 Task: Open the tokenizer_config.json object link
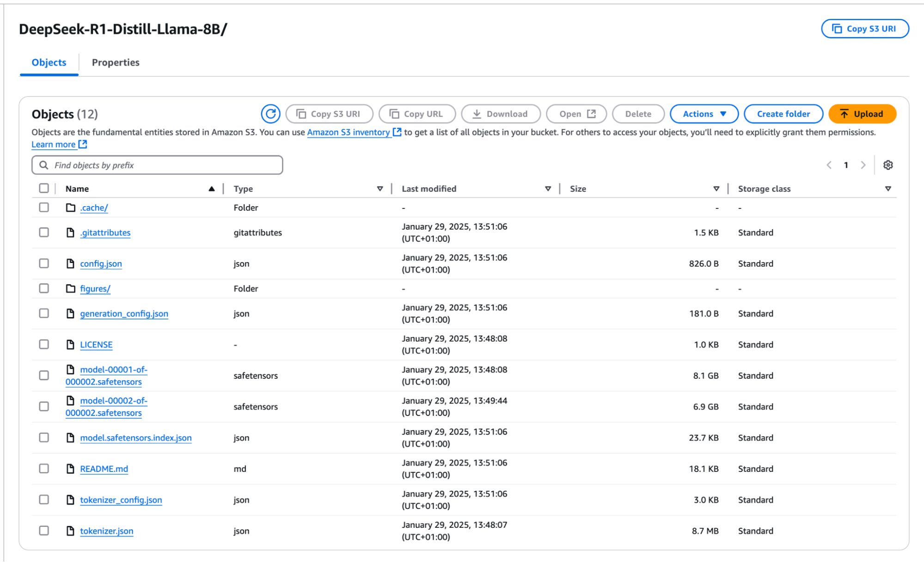pos(121,500)
